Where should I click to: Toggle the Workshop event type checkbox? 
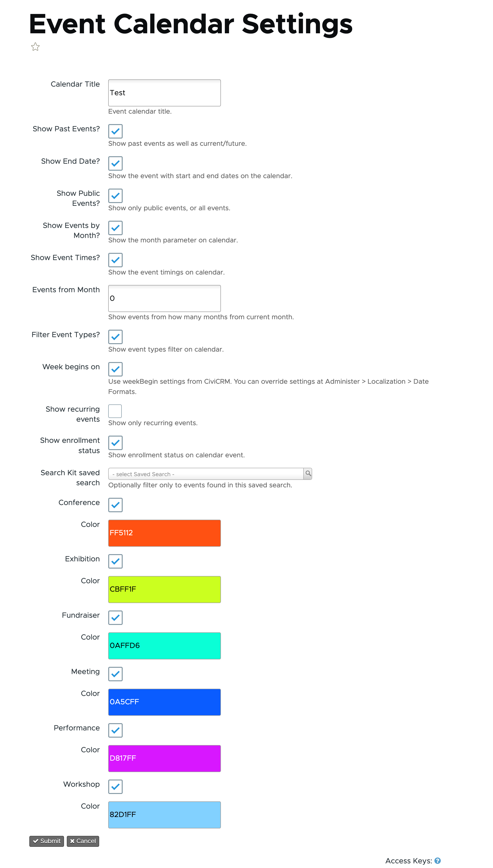115,786
